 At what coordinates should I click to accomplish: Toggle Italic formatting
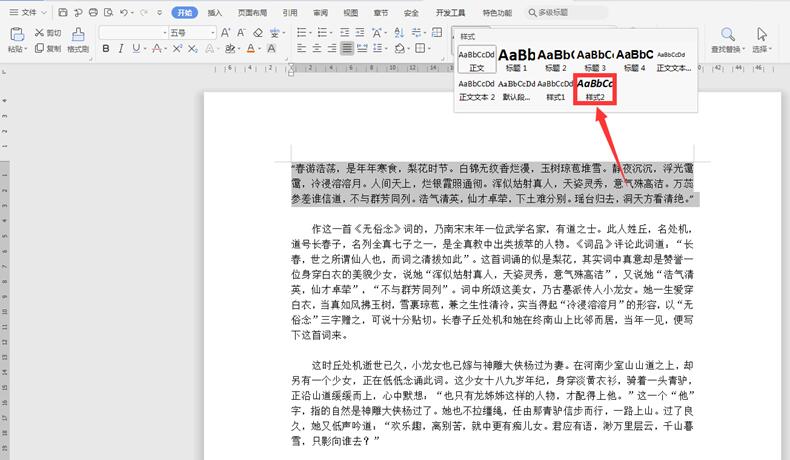tap(122, 48)
